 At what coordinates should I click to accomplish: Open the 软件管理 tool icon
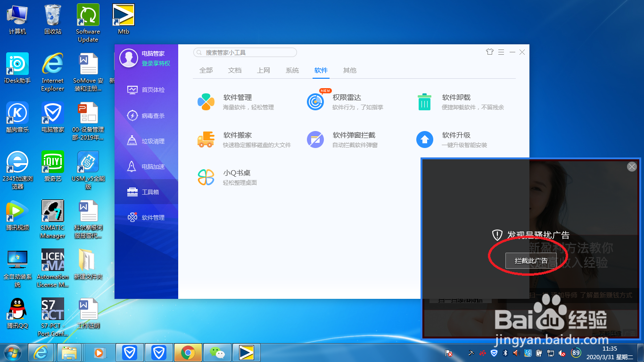click(206, 102)
